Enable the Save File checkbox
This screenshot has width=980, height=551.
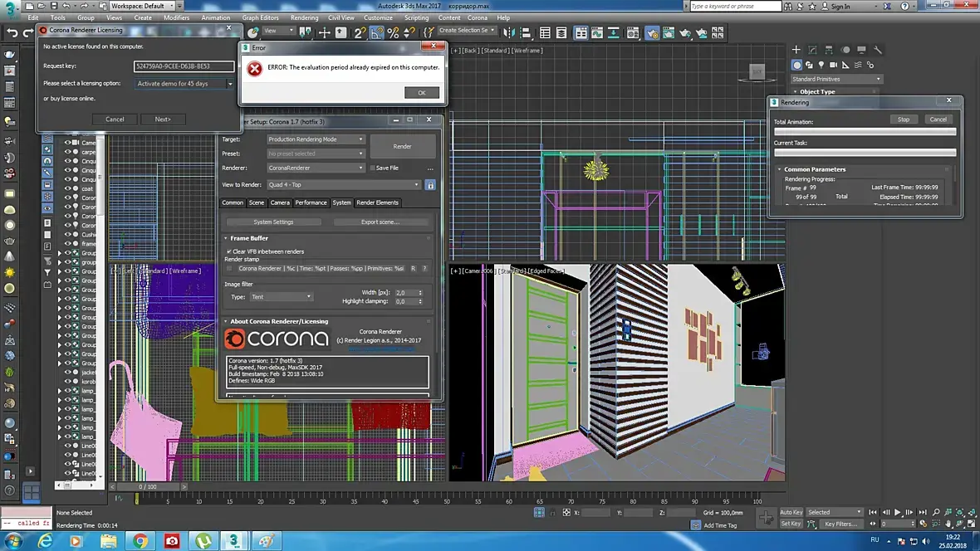pyautogui.click(x=372, y=168)
